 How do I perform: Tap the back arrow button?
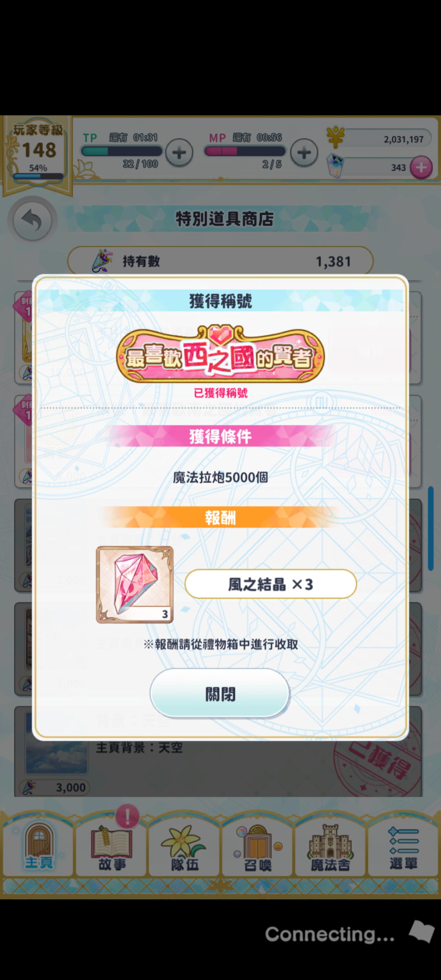click(32, 220)
